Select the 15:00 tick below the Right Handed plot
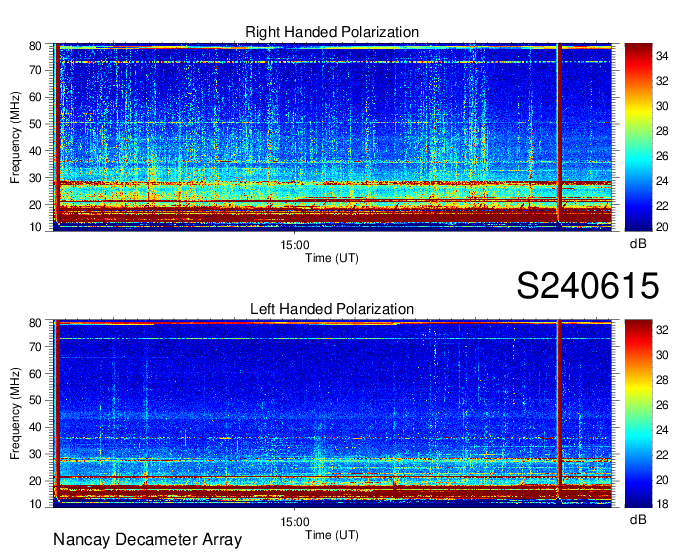The height and width of the screenshot is (552, 680). coord(295,245)
